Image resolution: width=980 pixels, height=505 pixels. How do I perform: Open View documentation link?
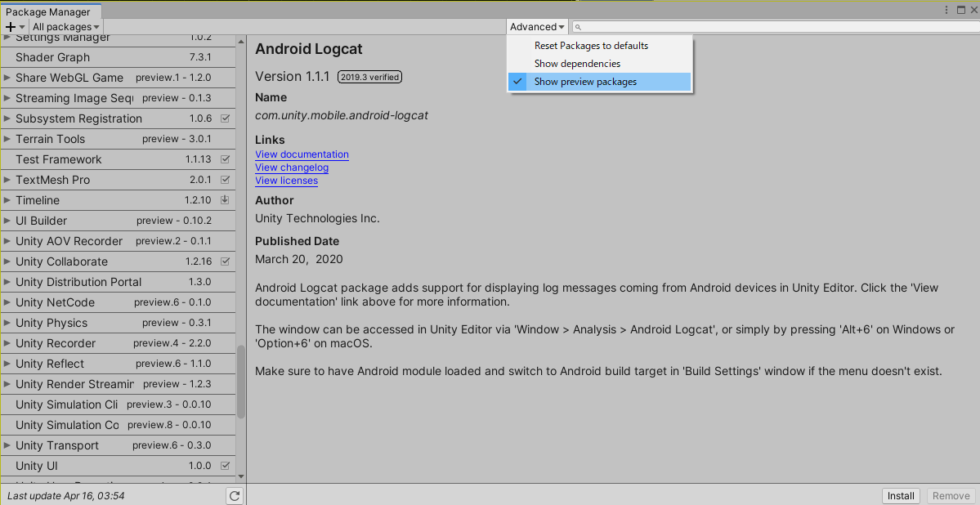point(302,154)
